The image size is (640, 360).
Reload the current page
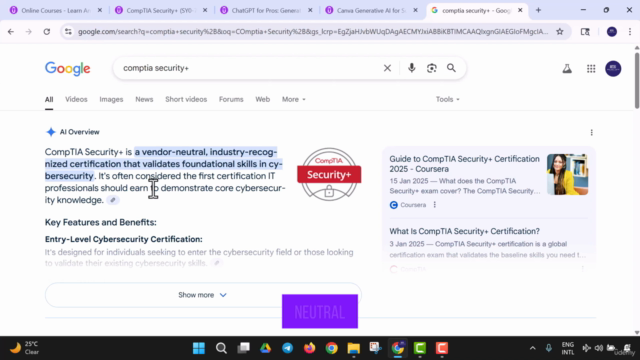(47, 31)
